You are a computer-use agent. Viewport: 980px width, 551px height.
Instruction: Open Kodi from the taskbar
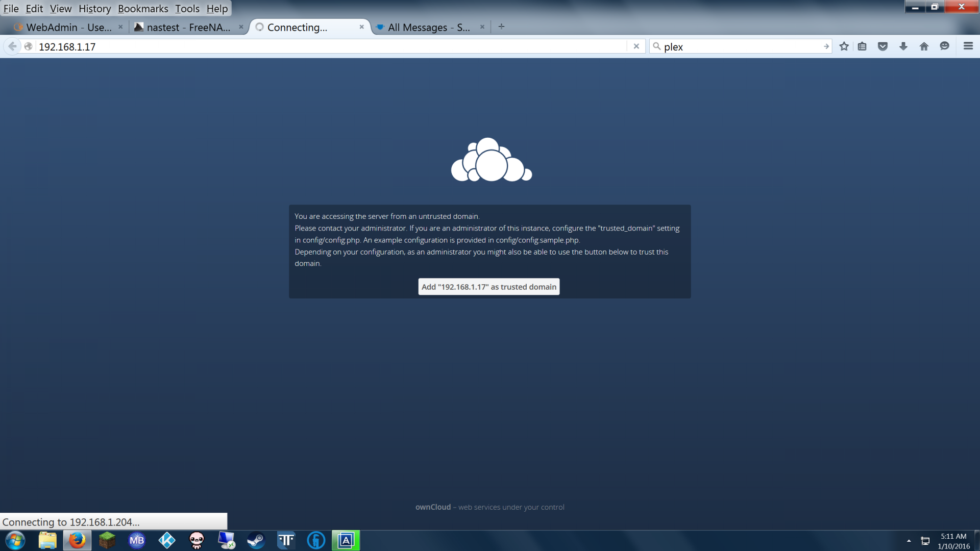(x=167, y=540)
